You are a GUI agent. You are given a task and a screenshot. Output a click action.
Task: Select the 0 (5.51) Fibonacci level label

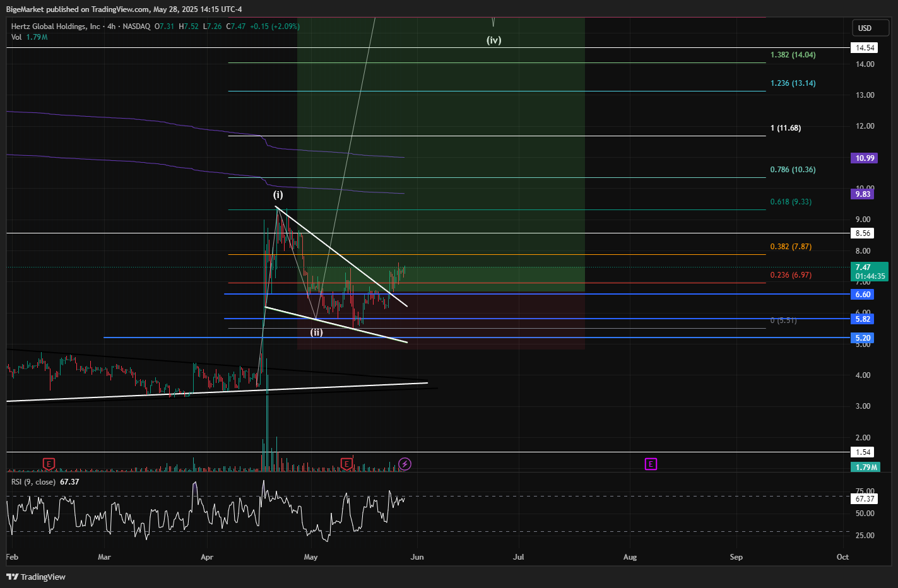783,320
